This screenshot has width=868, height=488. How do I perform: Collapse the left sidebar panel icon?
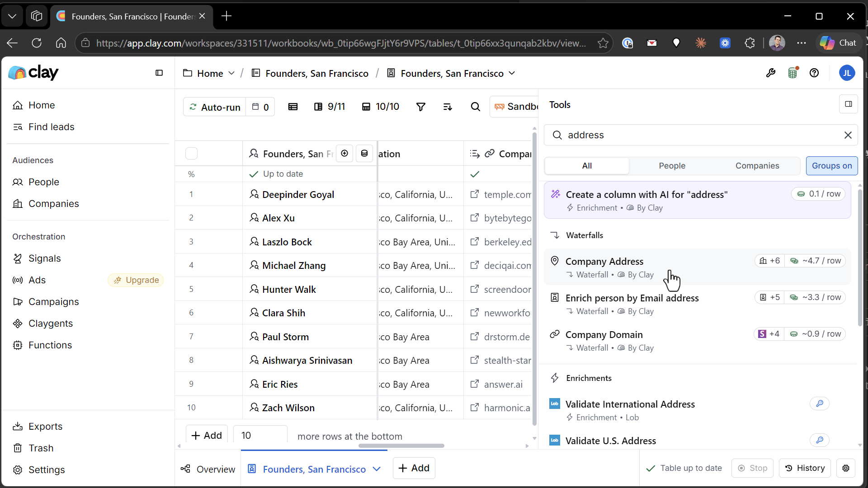(x=159, y=73)
